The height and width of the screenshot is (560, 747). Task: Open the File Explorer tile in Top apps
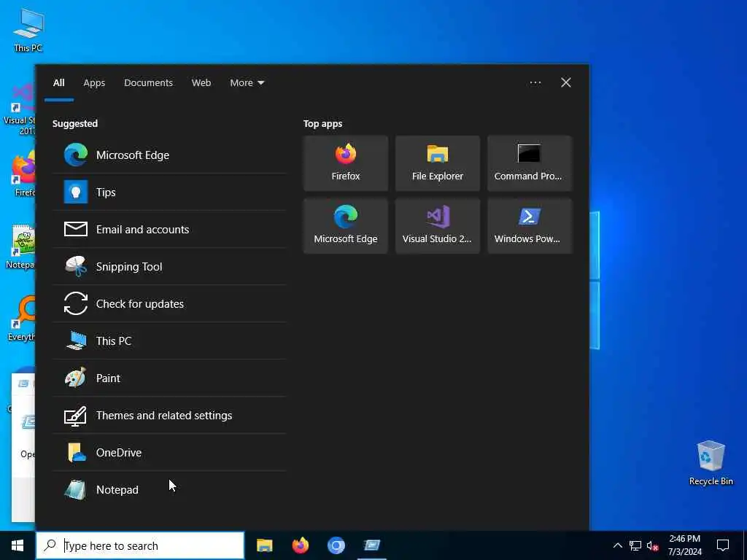tap(438, 163)
